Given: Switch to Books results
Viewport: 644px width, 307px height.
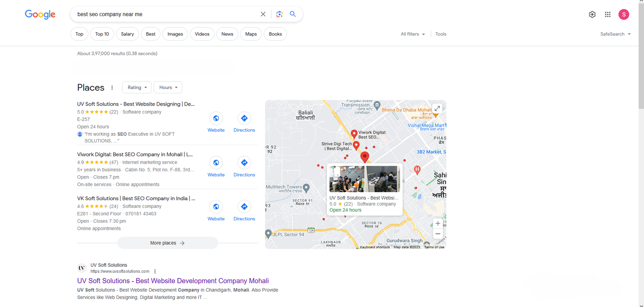Looking at the screenshot, I should [275, 34].
